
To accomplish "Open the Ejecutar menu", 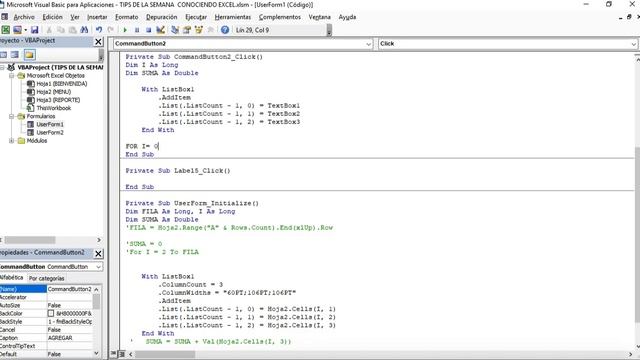I will [196, 17].
